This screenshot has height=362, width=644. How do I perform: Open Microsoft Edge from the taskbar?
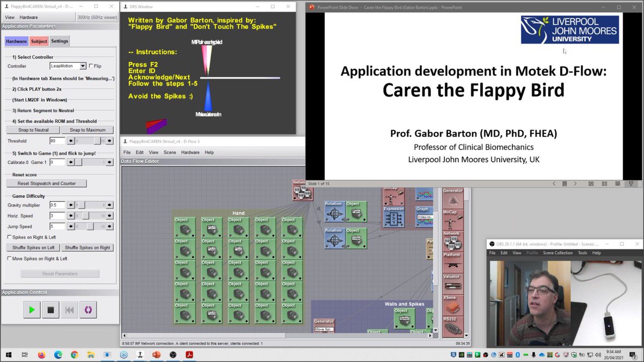tap(58, 355)
